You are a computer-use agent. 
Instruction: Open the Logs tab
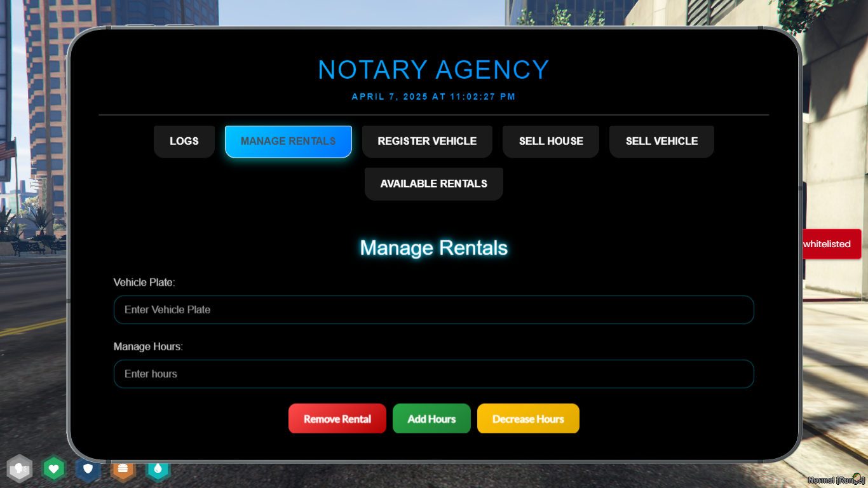coord(184,141)
